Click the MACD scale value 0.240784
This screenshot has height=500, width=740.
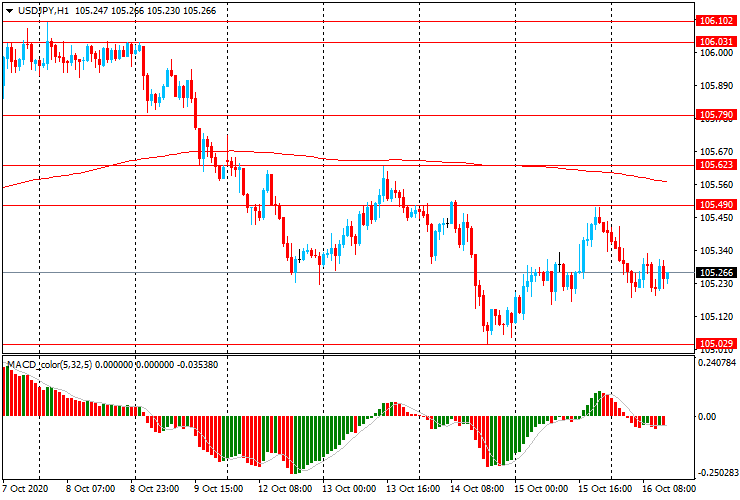click(716, 363)
